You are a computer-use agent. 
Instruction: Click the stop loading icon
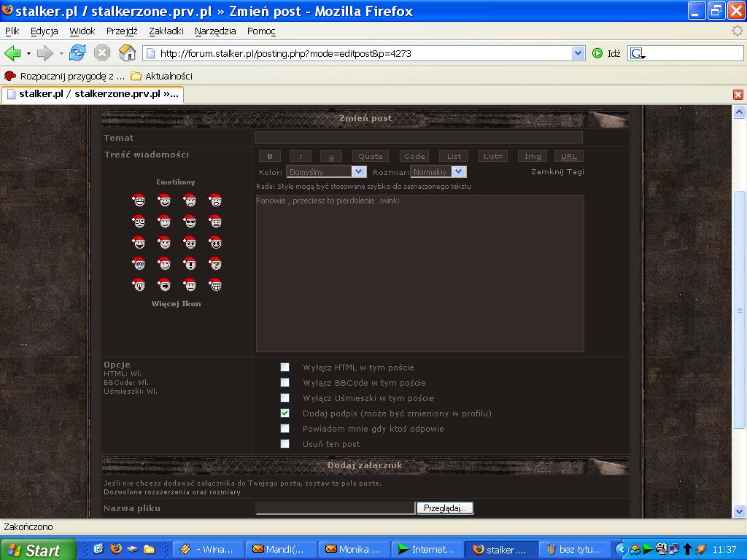tap(102, 53)
